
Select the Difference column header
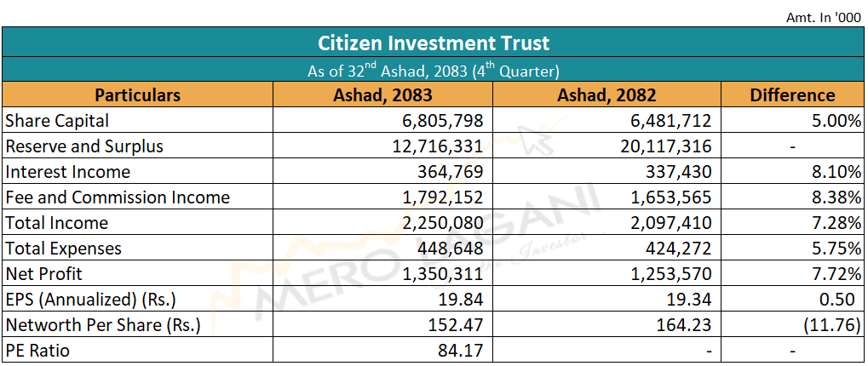pyautogui.click(x=792, y=94)
